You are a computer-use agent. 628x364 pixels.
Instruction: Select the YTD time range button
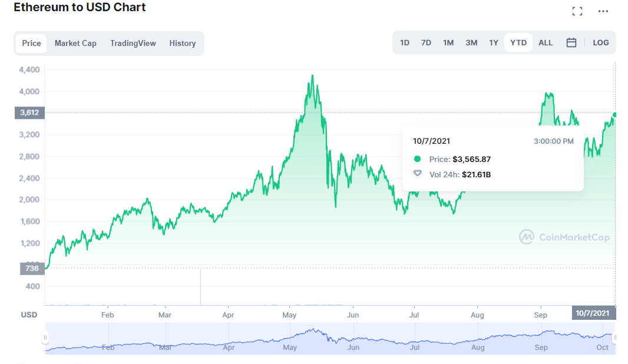(518, 42)
